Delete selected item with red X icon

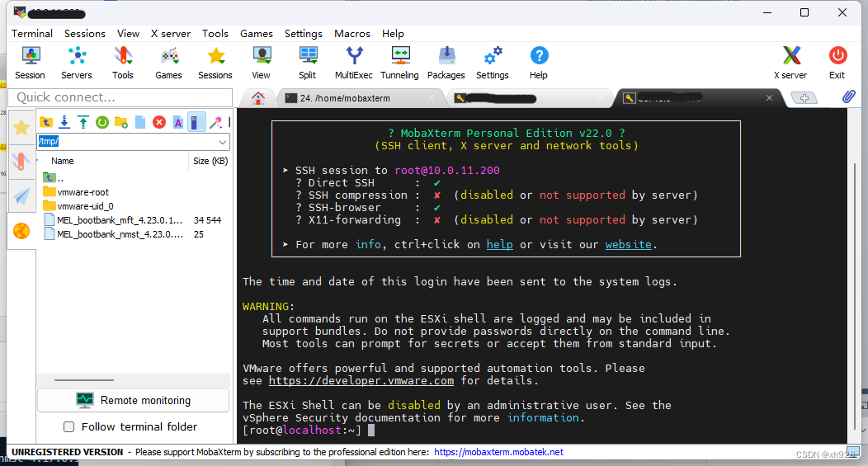(159, 122)
